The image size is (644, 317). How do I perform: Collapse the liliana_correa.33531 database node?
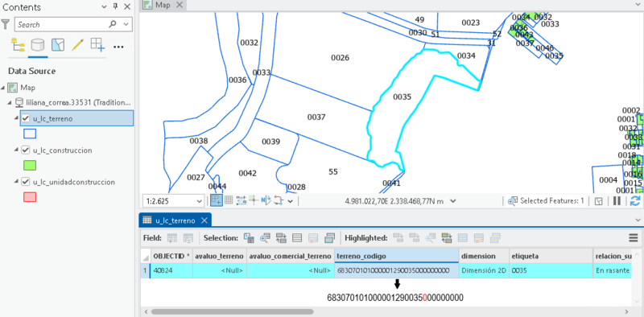(x=10, y=103)
